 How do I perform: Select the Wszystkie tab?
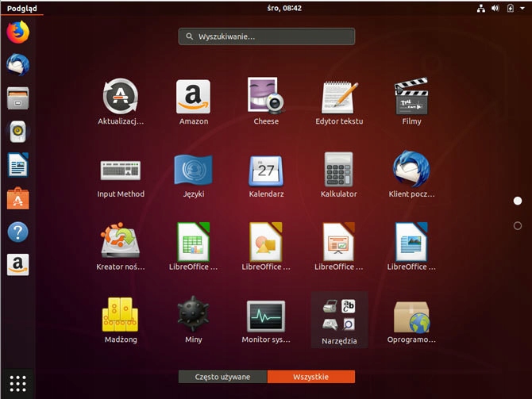click(311, 377)
